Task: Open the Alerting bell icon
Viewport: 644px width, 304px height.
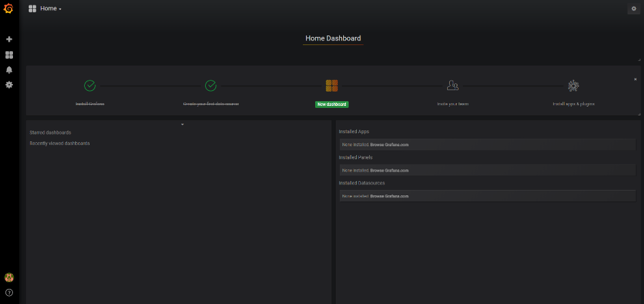Action: coord(9,70)
